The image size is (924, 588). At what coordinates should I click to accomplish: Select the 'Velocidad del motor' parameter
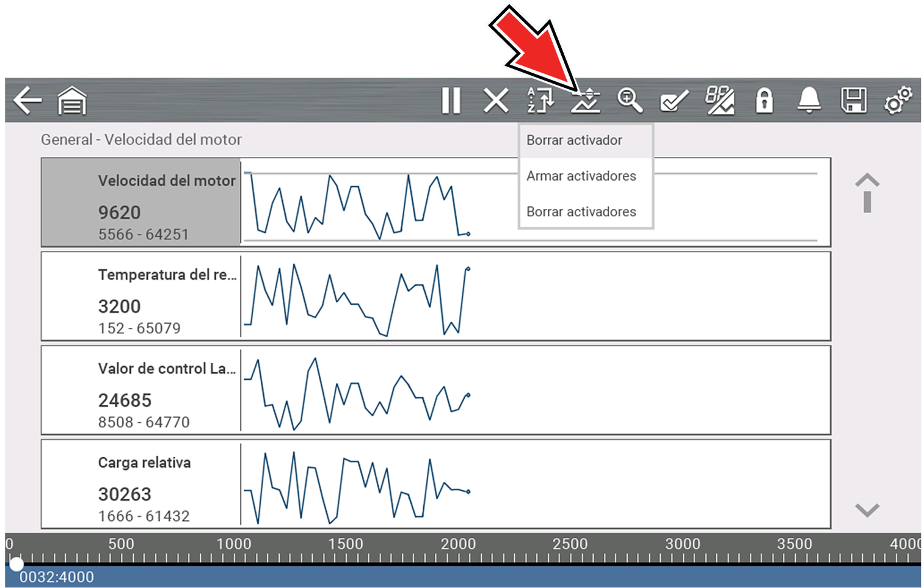141,203
